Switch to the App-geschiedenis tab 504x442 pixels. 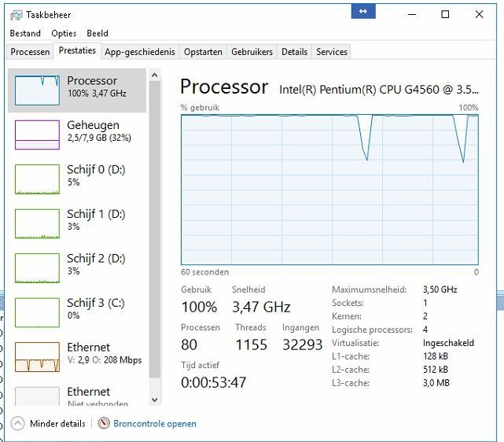(140, 52)
